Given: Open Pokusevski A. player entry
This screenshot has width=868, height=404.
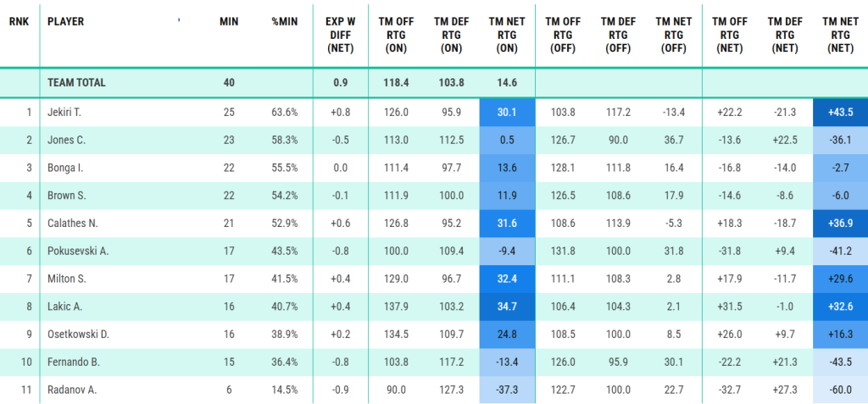Looking at the screenshot, I should (78, 251).
